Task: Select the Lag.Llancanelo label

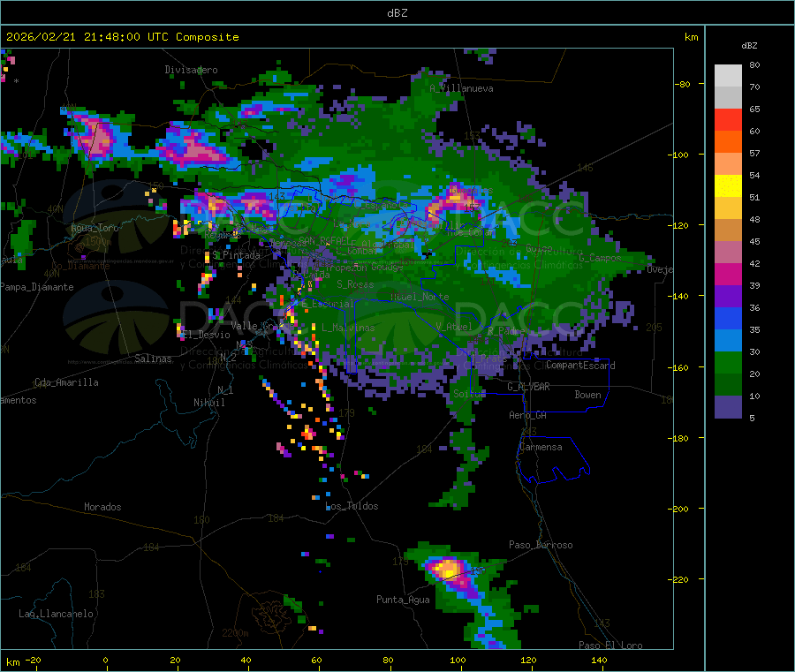Action: point(56,614)
